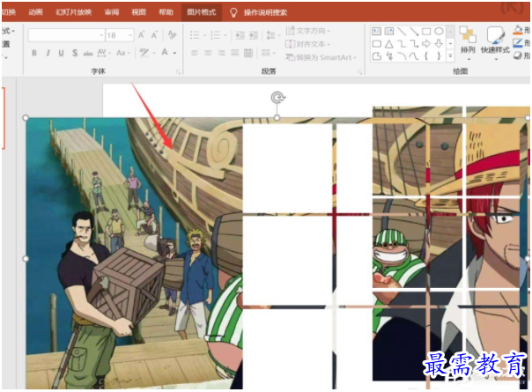Toggle underline formatting
The height and width of the screenshot is (392, 532).
(x=61, y=53)
